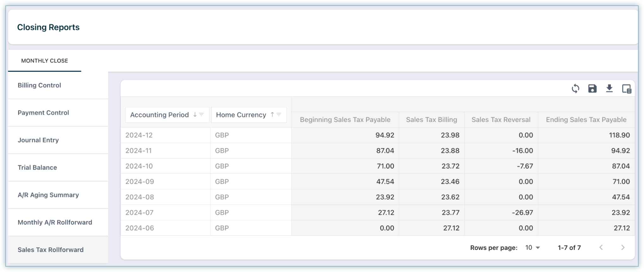Image resolution: width=644 pixels, height=272 pixels.
Task: Select the A/R Aging Summary report
Action: 48,195
